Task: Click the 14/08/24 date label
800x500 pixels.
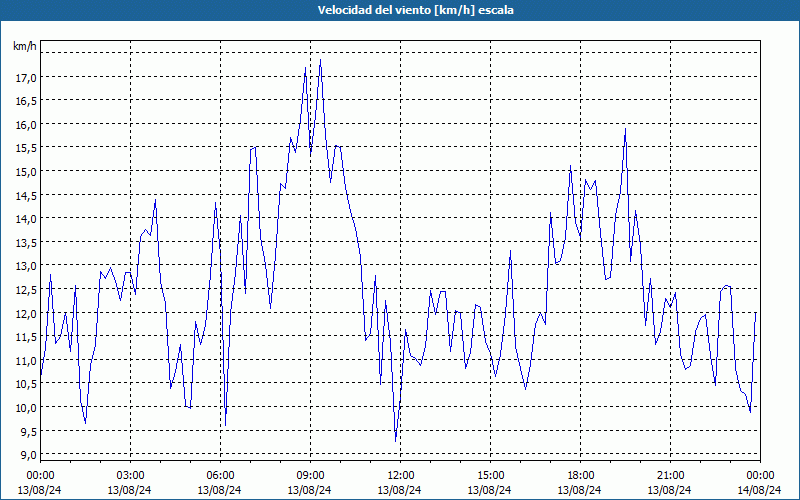Action: (760, 490)
